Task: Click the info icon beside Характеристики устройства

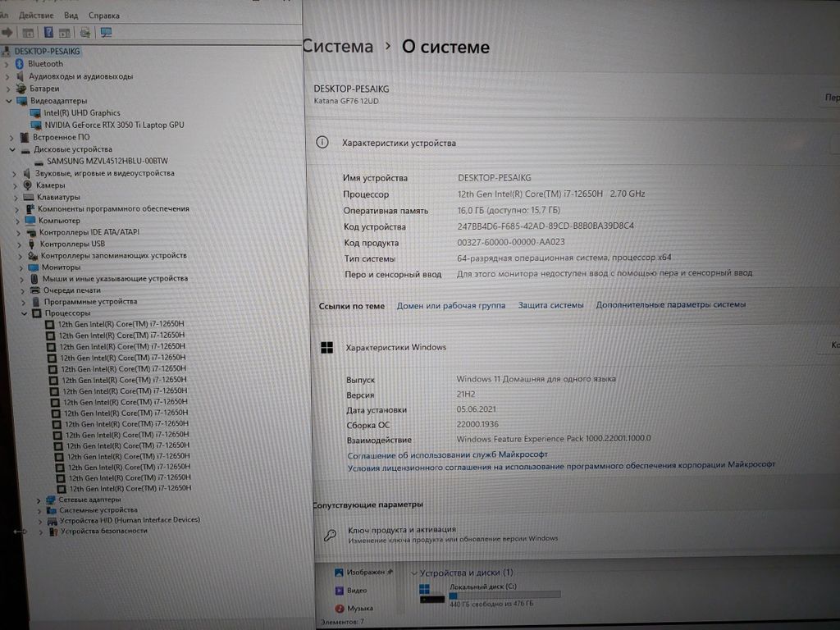Action: point(323,143)
